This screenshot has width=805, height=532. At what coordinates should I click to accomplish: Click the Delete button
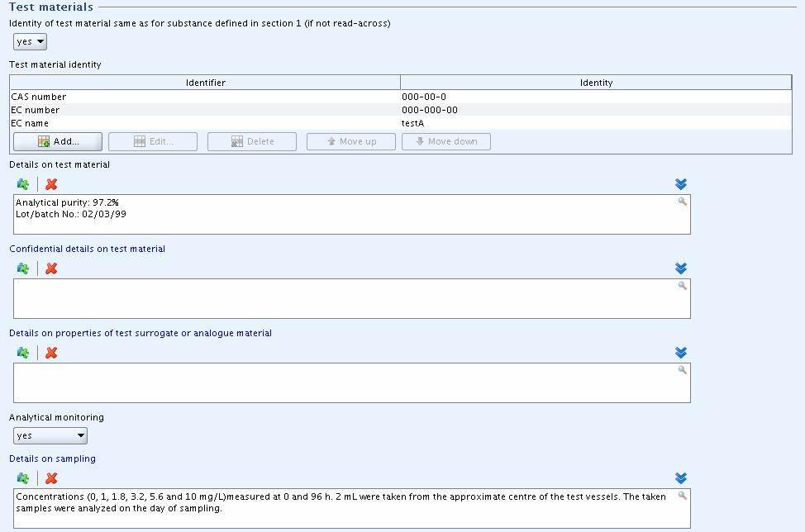click(252, 141)
